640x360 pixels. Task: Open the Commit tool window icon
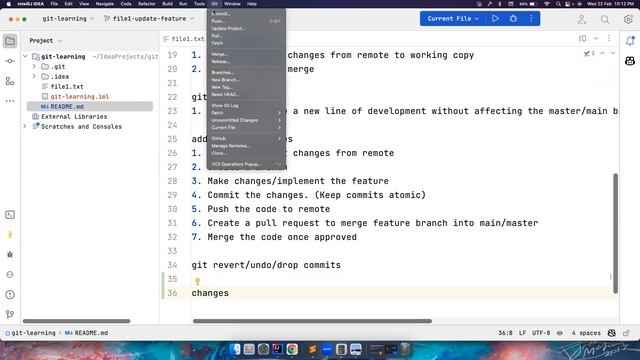(x=10, y=61)
